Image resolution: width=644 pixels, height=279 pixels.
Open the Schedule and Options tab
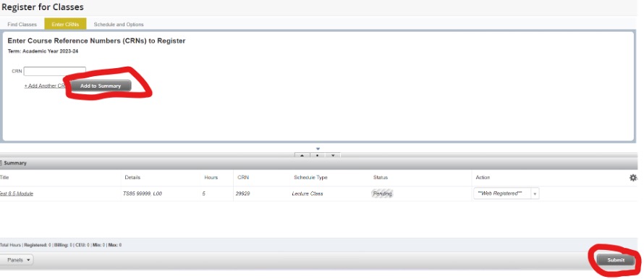pos(119,25)
